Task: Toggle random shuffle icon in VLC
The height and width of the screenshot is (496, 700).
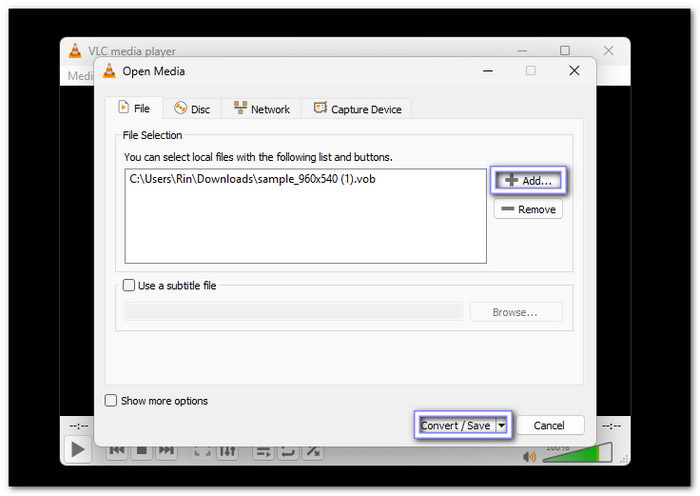Action: click(x=313, y=452)
